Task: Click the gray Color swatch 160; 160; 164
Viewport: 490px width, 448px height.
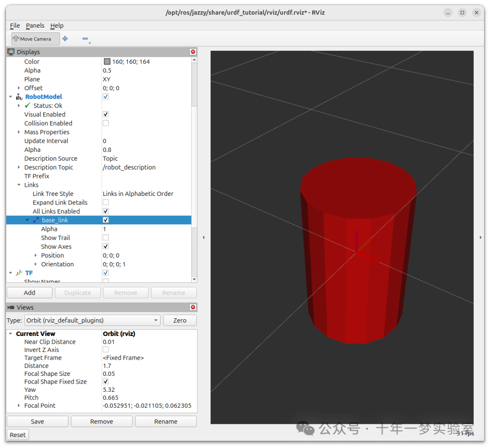Action: [x=107, y=62]
